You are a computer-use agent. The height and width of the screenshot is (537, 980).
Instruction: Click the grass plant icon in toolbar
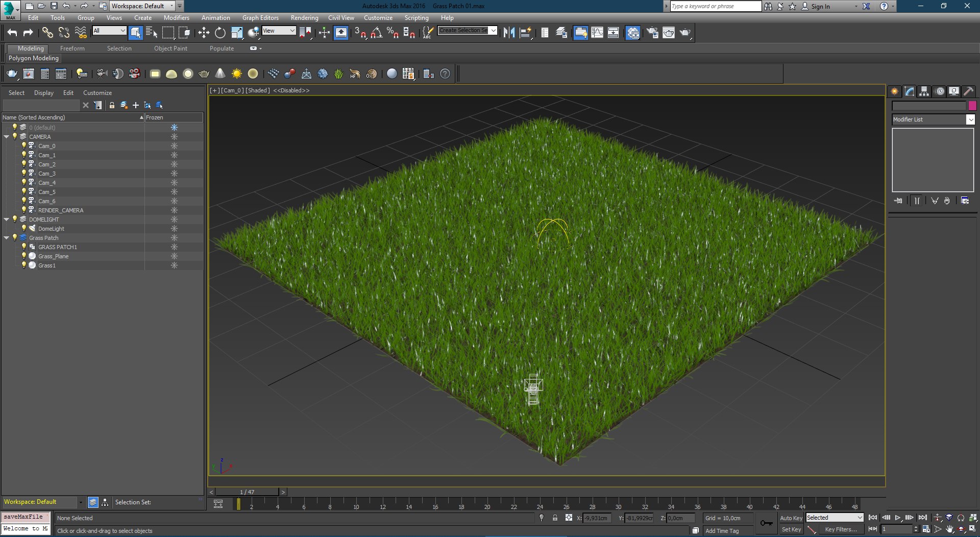coord(338,74)
